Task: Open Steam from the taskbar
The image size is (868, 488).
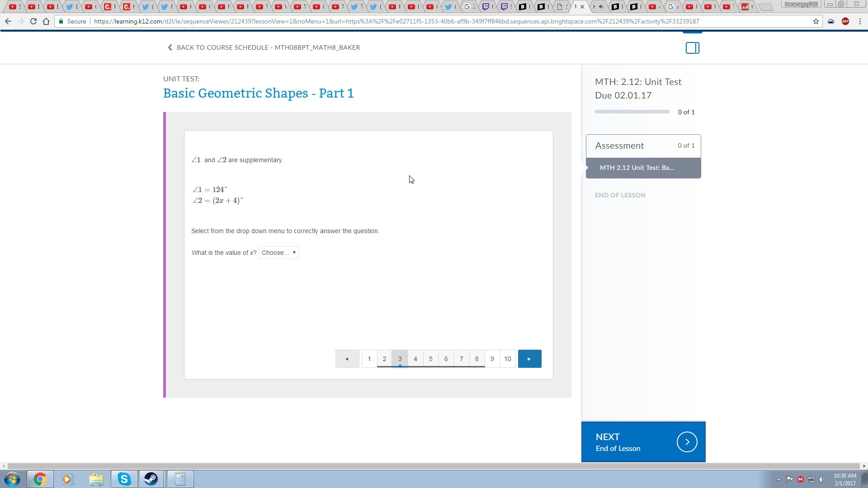Action: pos(151,479)
